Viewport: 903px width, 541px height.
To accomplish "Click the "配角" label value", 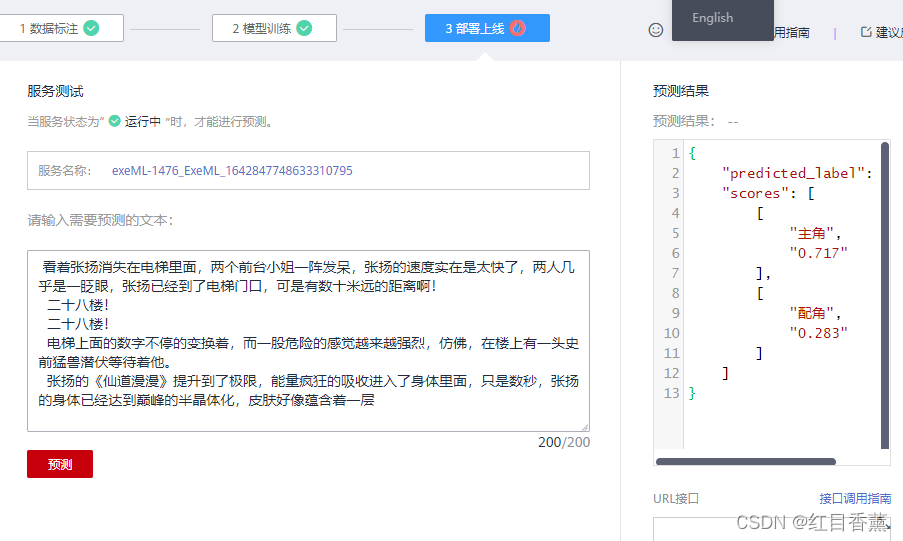I will coord(811,313).
